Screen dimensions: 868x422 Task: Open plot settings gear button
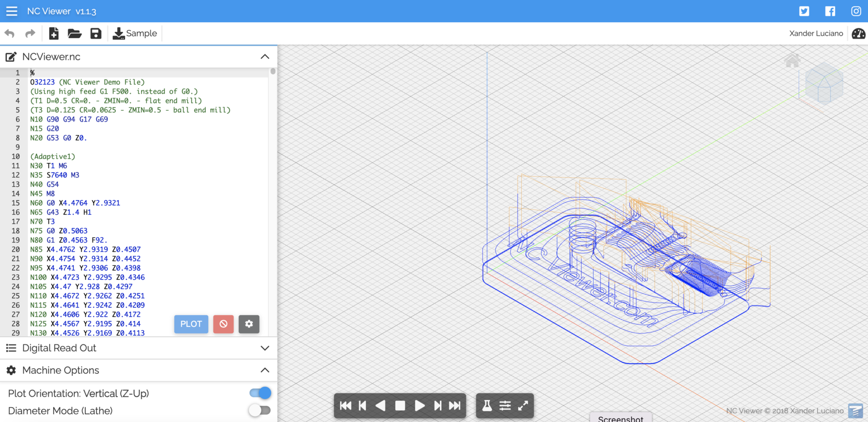click(249, 324)
